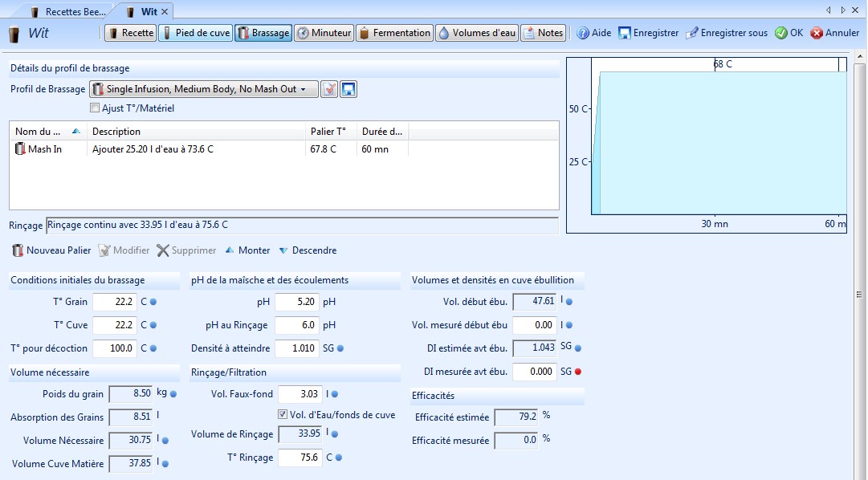Switch to the Fermentation tab

click(x=394, y=33)
